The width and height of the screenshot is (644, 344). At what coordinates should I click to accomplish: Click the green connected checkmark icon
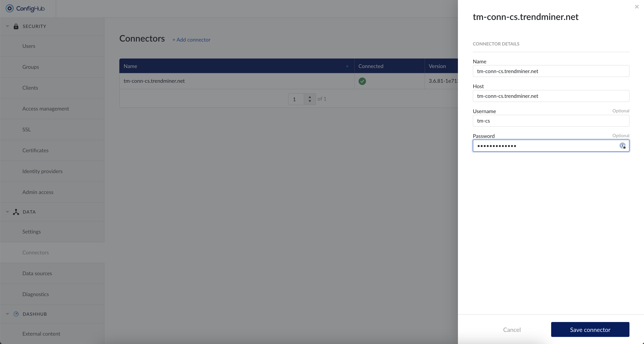(x=362, y=81)
